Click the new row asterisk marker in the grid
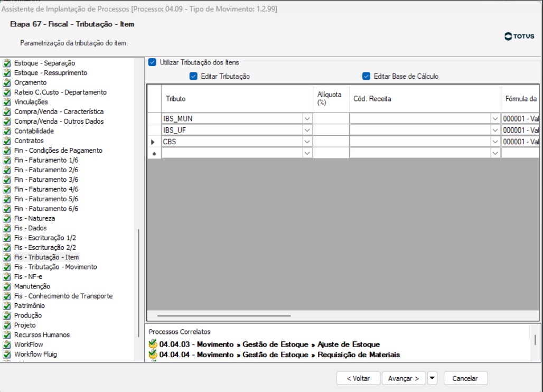Image resolution: width=543 pixels, height=392 pixels. [x=154, y=154]
